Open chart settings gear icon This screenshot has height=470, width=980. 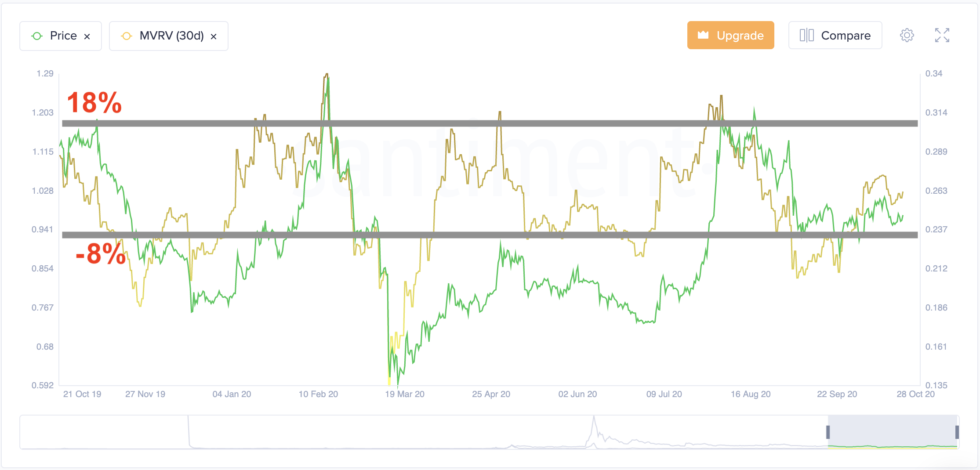(907, 35)
